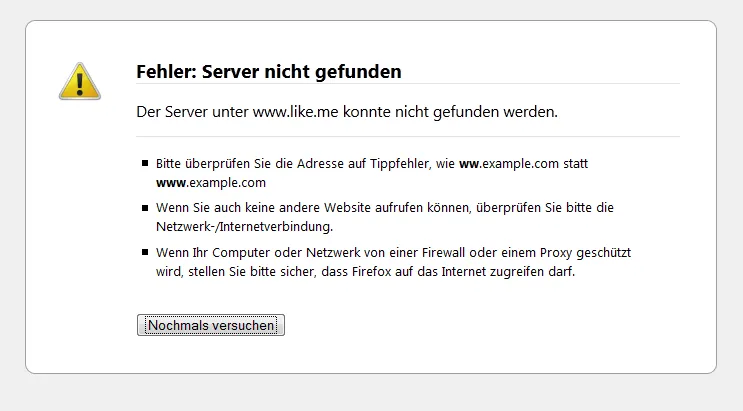Click the word Firefox in last line
The width and height of the screenshot is (743, 411).
point(366,272)
